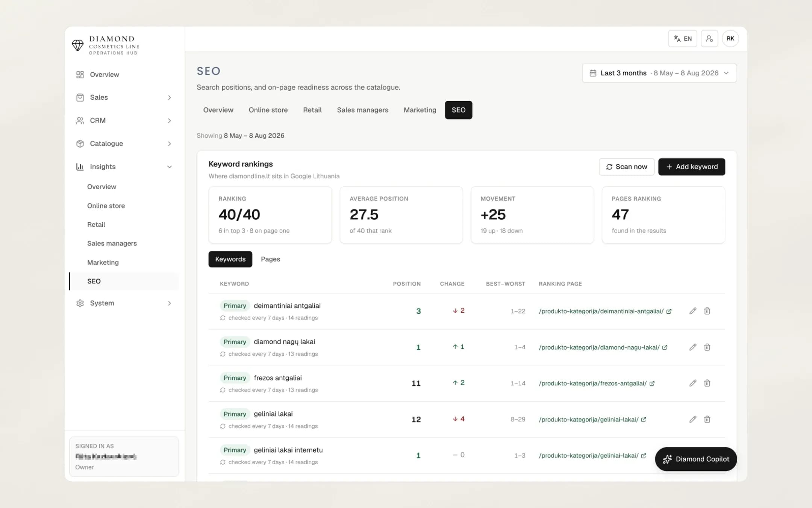Expand the Sales sidebar section
Viewport: 812px width, 508px height.
click(170, 97)
